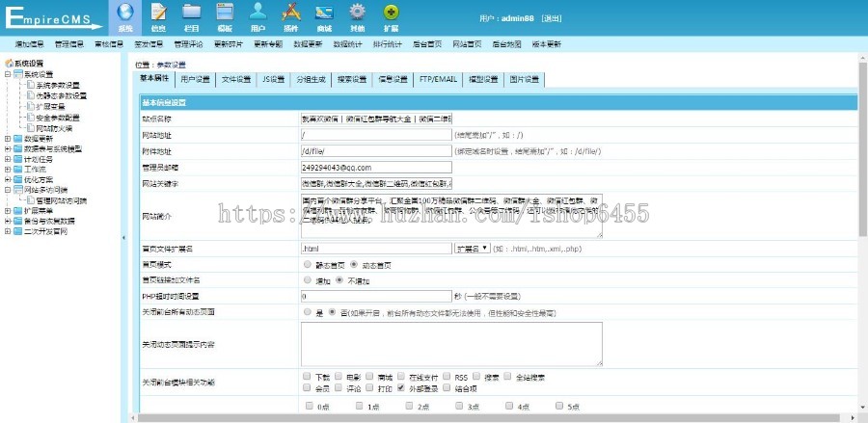The height and width of the screenshot is (423, 868).
Task: Check the 0点 checkbox
Action: click(309, 406)
